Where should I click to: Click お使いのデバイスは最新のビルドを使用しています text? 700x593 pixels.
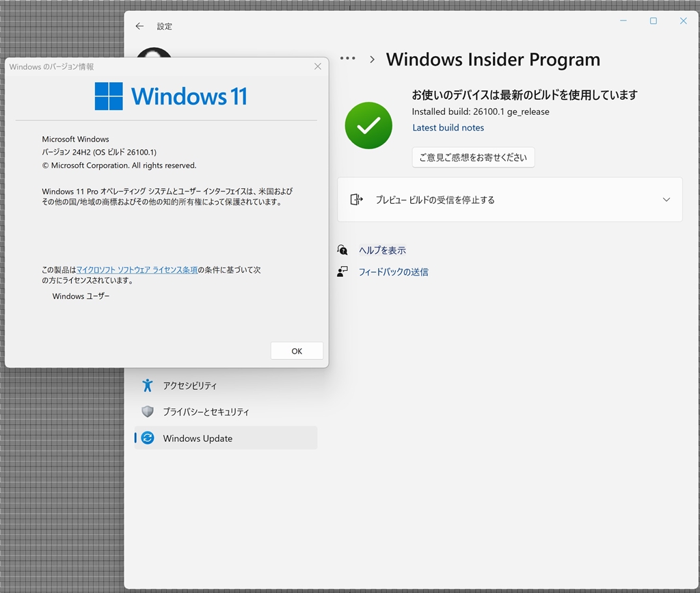pyautogui.click(x=524, y=94)
